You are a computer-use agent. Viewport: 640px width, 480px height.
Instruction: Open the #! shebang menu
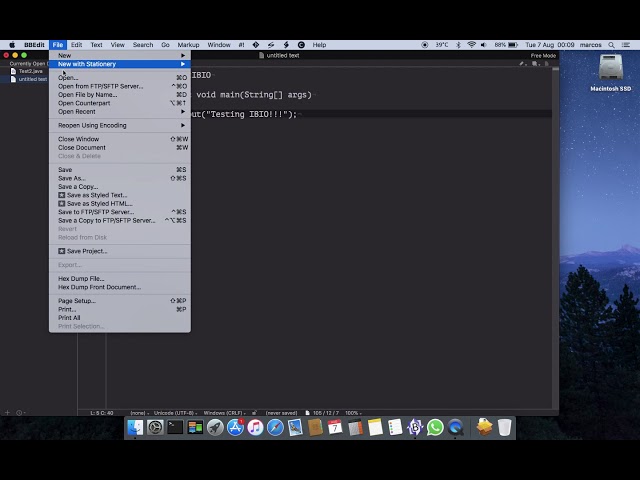click(242, 45)
